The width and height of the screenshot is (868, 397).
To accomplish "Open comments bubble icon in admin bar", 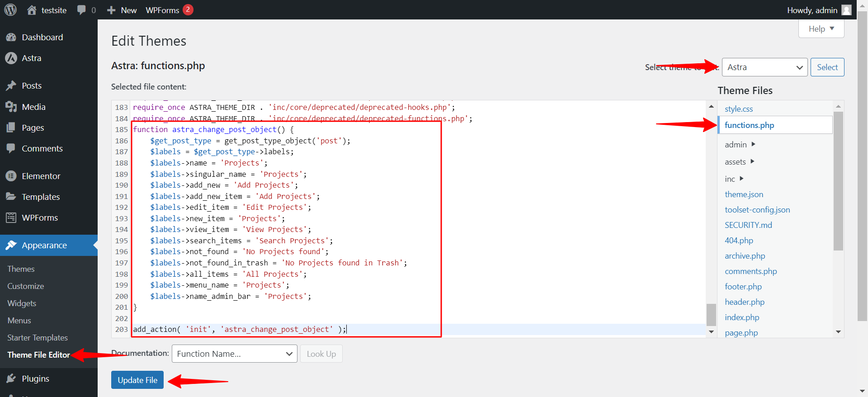I will pyautogui.click(x=81, y=10).
